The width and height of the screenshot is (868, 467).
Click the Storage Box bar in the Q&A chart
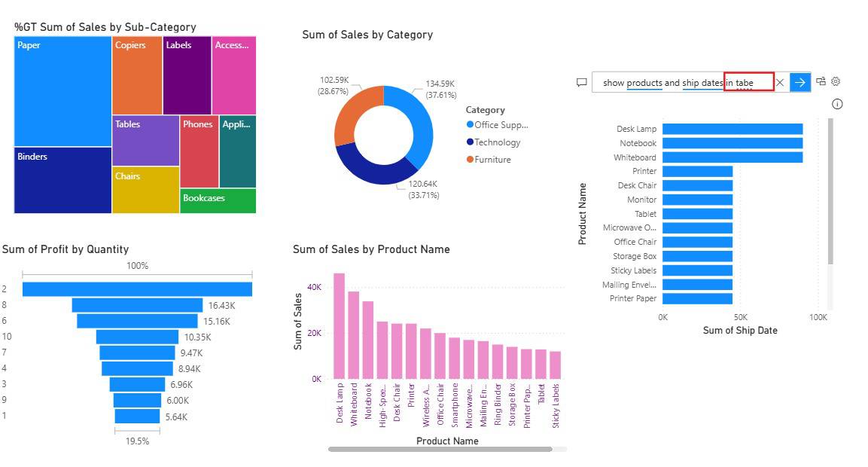click(698, 256)
